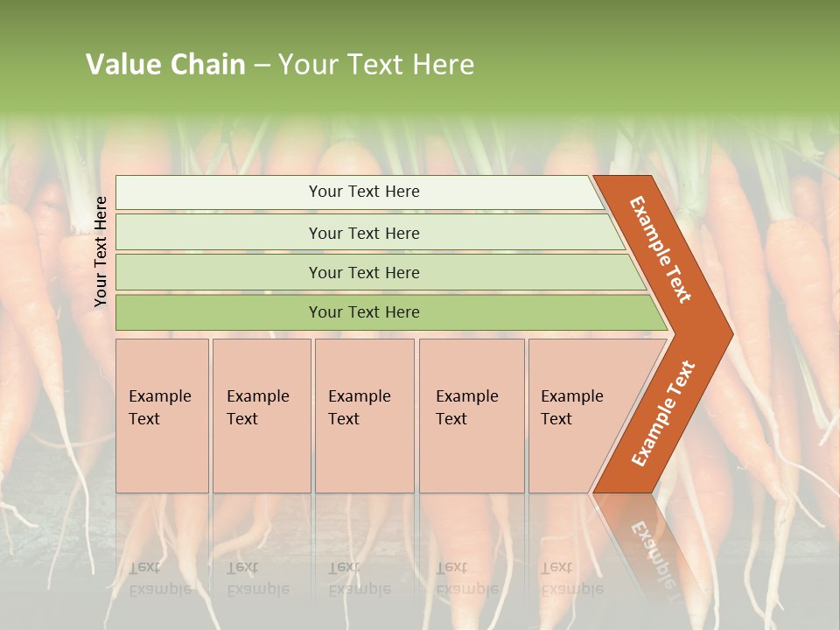Select the third "Your Text Here" bar from top
Viewport: 840px width, 630px height.
tap(363, 272)
